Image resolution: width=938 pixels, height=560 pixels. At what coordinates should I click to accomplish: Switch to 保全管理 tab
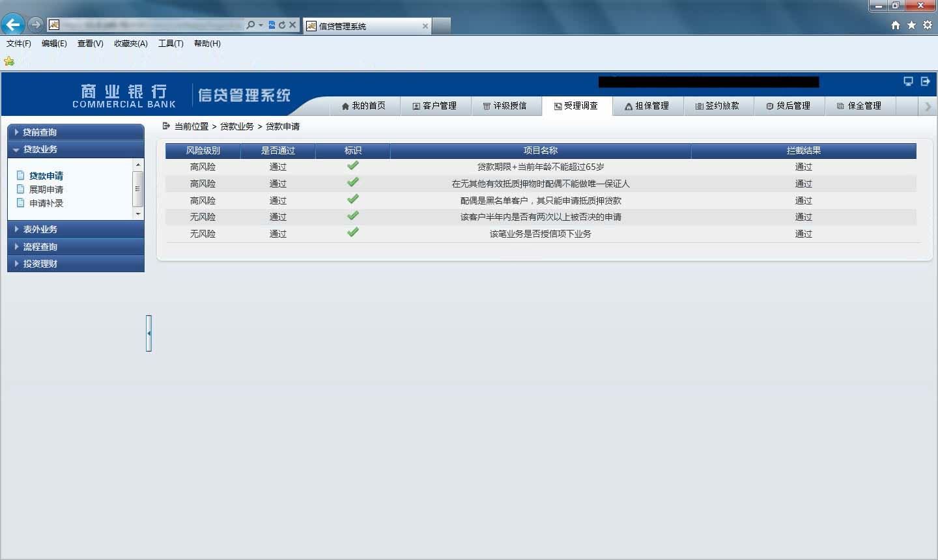pyautogui.click(x=860, y=106)
